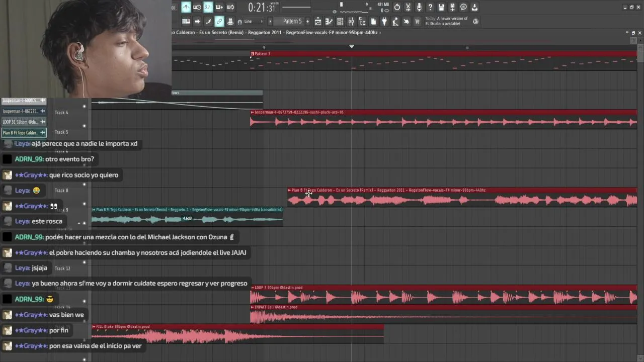Select looperman-l-600809 in the picker panel

[x=24, y=101]
